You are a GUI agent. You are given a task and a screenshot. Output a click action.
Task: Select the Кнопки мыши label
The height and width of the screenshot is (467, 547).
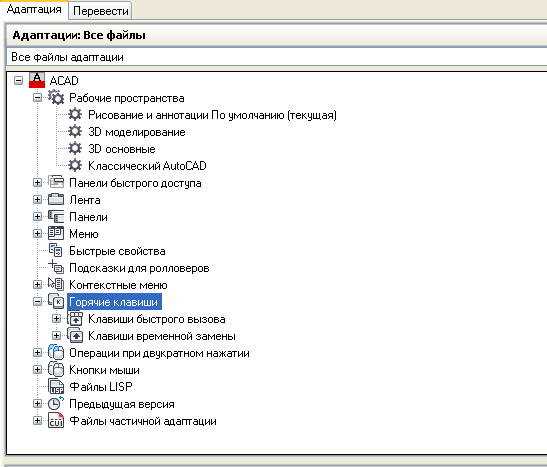[x=104, y=370]
